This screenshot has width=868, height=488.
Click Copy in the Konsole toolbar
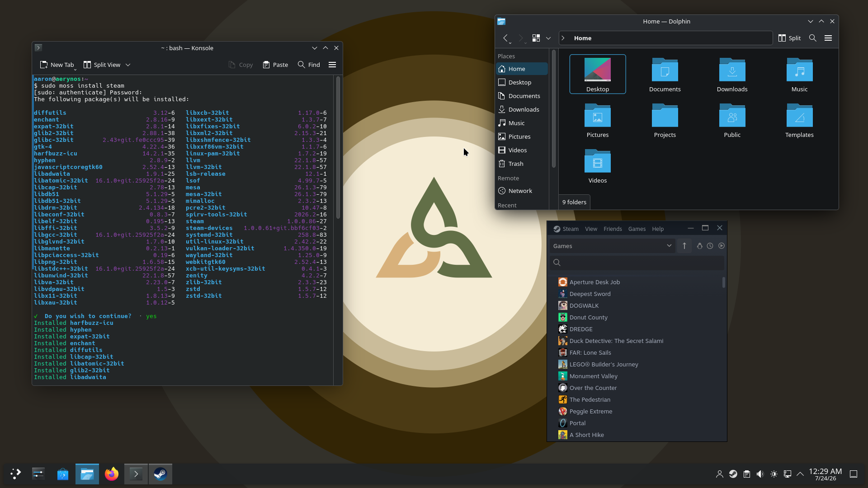click(x=241, y=65)
